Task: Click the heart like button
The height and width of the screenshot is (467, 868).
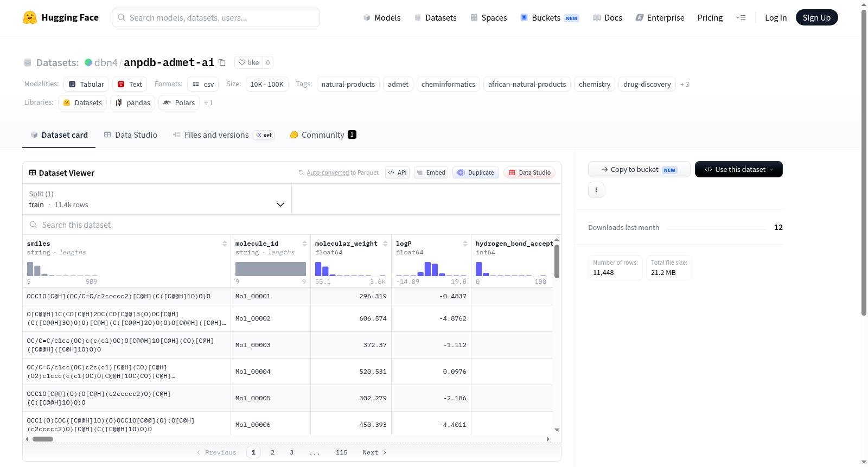Action: 248,62
